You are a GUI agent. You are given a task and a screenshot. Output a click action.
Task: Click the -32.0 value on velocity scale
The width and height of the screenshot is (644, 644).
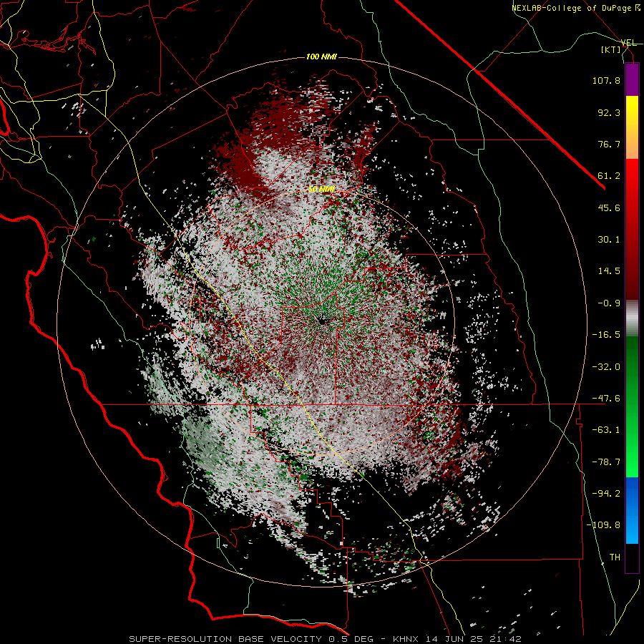click(x=606, y=367)
